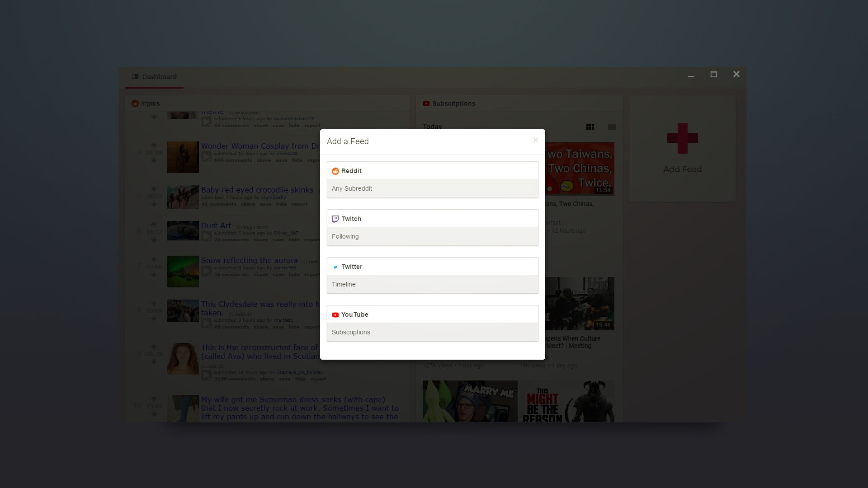Image resolution: width=868 pixels, height=488 pixels.
Task: Hide the Baby red eyed crocodile skinks post
Action: 282,204
